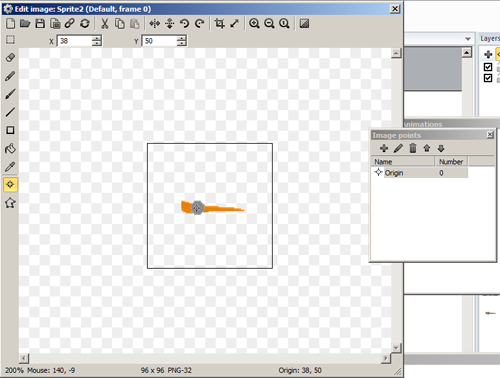The width and height of the screenshot is (500, 378).
Task: Select the Fill bucket tool
Action: point(10,148)
